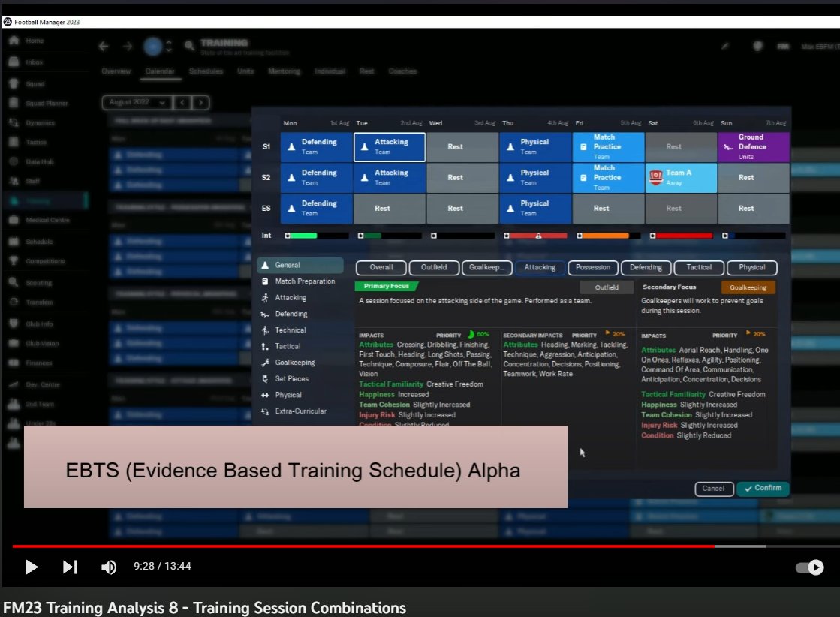Click the back navigation arrow

tap(104, 47)
